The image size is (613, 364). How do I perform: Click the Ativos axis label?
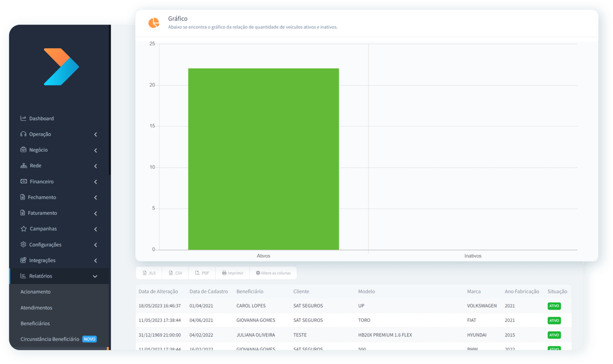[263, 256]
